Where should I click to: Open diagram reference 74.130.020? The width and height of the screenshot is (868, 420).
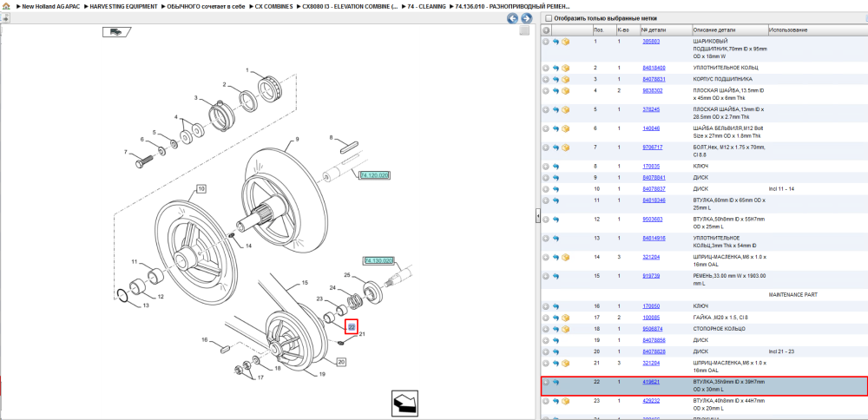point(378,260)
